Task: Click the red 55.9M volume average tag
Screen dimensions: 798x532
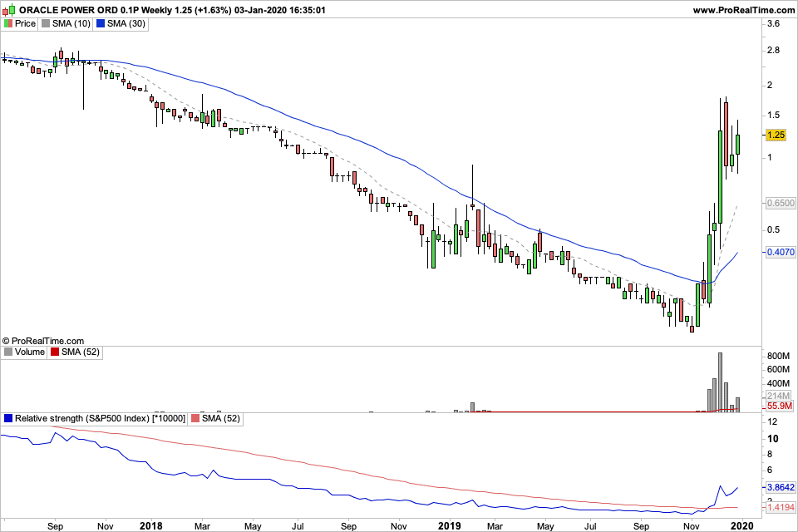Action: tap(779, 406)
